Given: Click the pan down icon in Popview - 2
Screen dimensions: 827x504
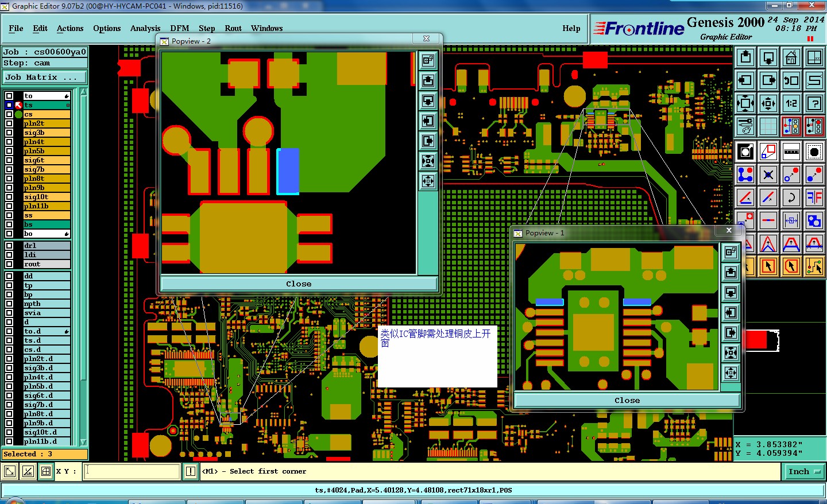Looking at the screenshot, I should pos(428,100).
